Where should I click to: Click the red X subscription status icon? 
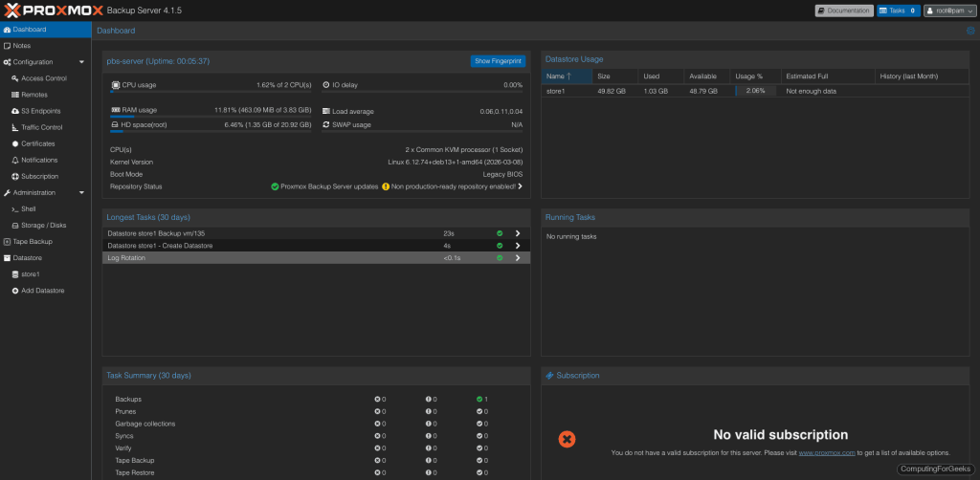click(567, 440)
